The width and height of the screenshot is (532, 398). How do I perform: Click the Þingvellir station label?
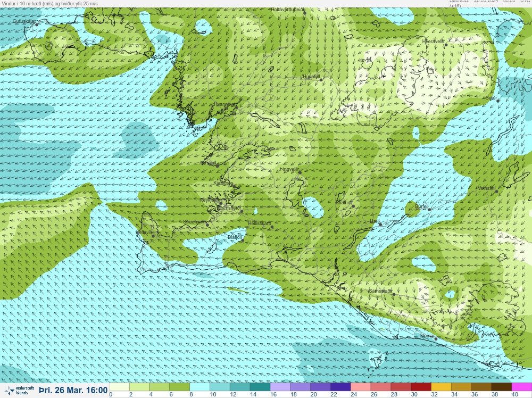tap(289, 169)
